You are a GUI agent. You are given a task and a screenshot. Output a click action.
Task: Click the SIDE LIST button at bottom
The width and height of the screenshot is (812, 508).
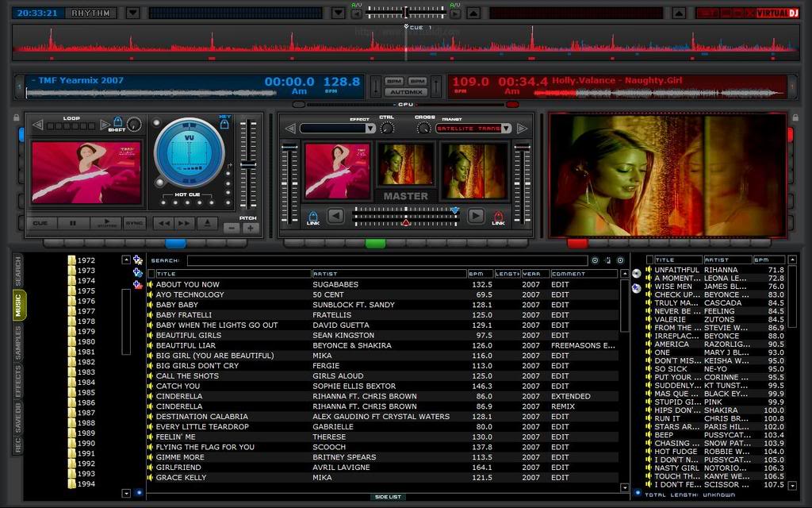(388, 497)
